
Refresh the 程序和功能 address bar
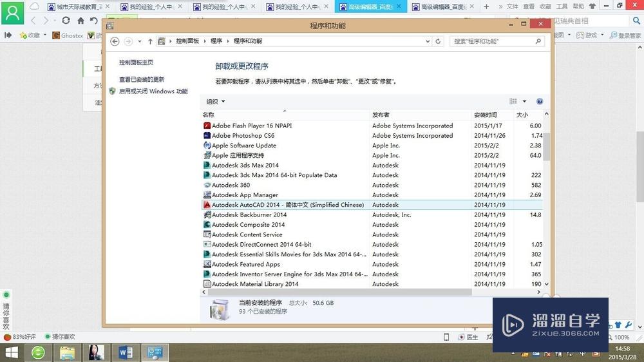438,41
